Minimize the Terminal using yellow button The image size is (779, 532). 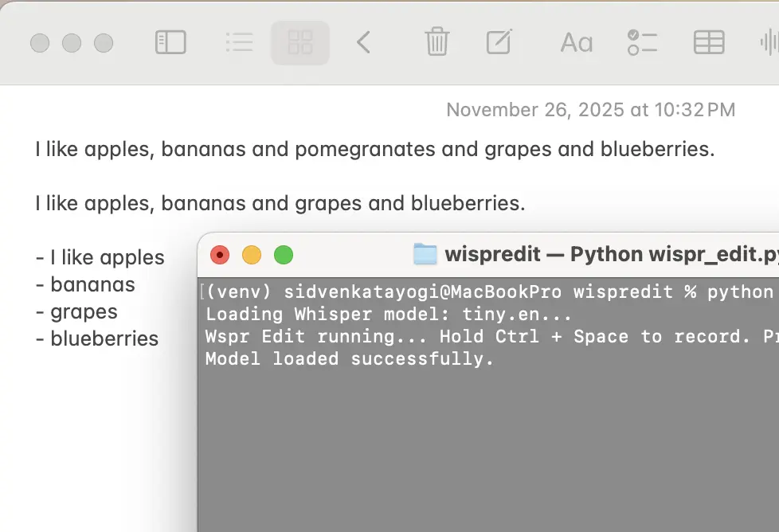tap(251, 255)
